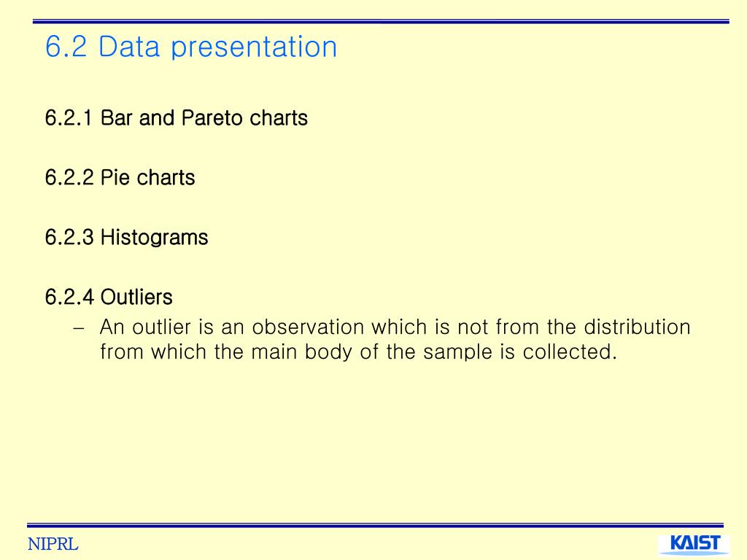The image size is (747, 560).
Task: Click the word 'collected' ending the sentence
Action: (566, 352)
